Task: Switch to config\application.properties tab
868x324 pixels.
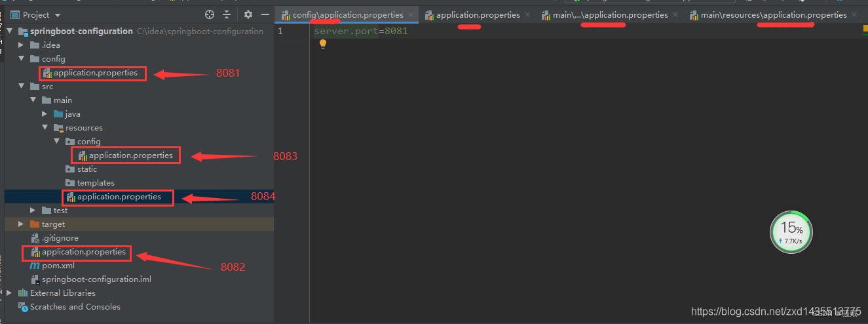Action: tap(348, 14)
